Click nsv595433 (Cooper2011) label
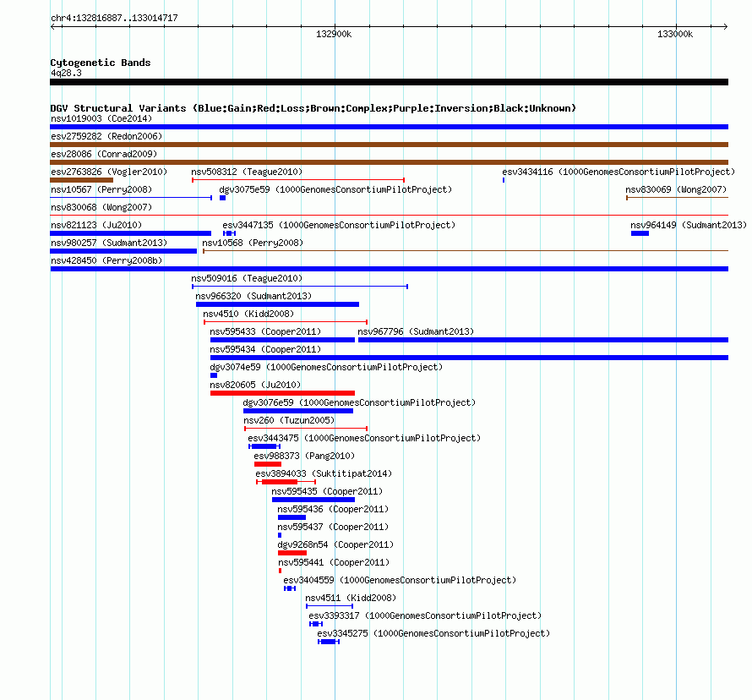The width and height of the screenshot is (752, 700). 265,331
